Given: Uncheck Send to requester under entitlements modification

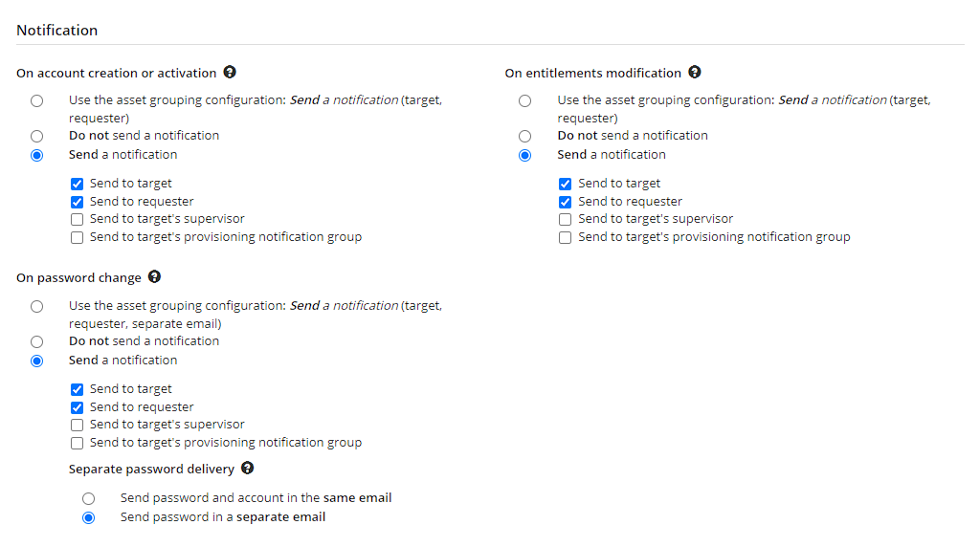Looking at the screenshot, I should [x=565, y=202].
